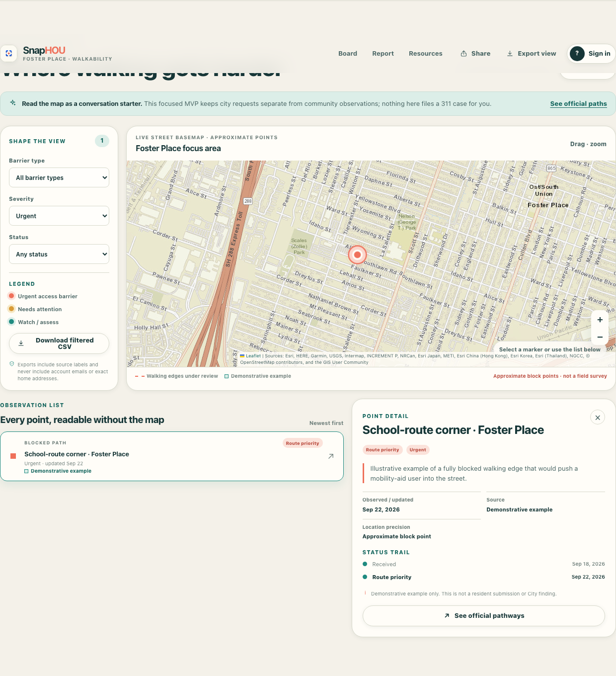Click Demonstrative example legend under the map
The width and height of the screenshot is (616, 676).
258,376
